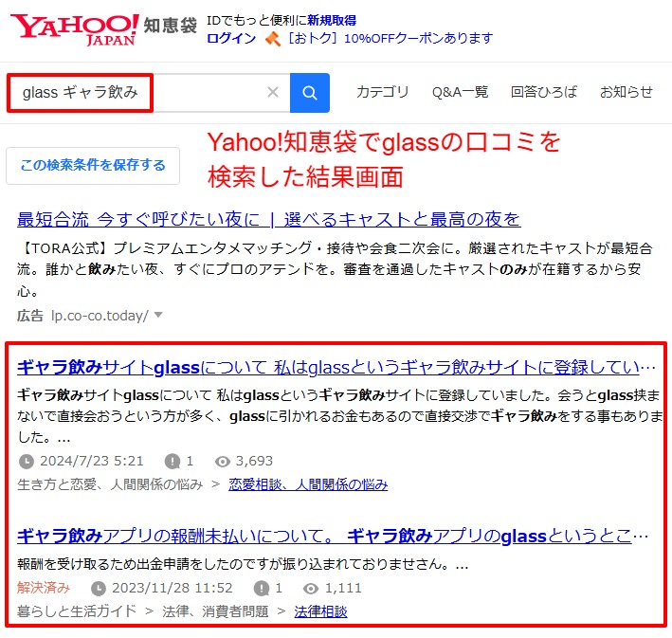Screen dimensions: 672x638
Task: Click answer count icon beside 2024/7/23 result
Action: point(173,462)
